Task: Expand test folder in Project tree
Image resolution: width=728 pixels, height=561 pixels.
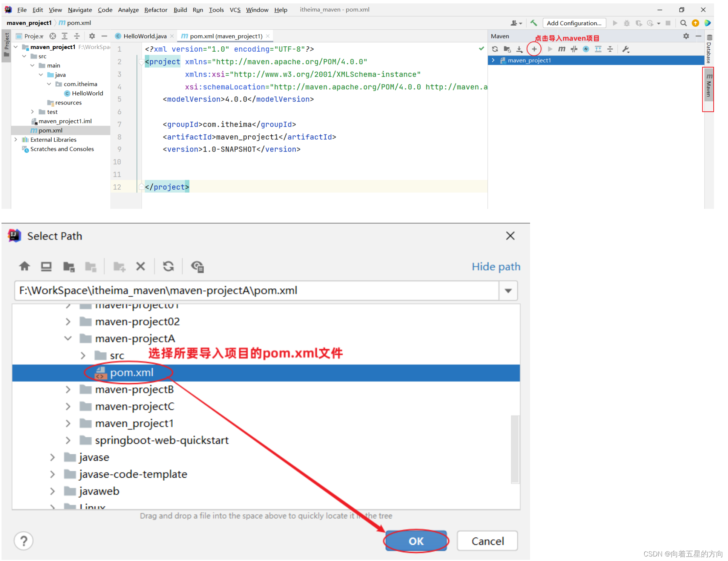Action: coord(32,112)
